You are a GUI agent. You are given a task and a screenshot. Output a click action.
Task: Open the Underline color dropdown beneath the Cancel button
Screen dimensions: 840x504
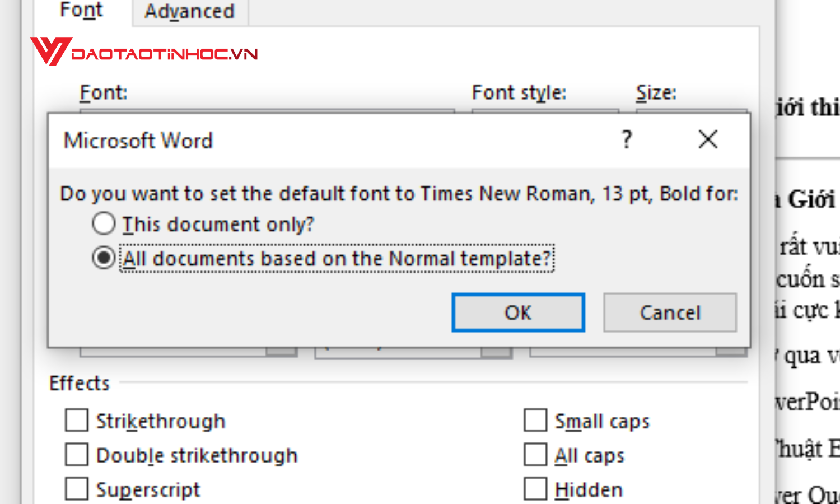pos(731,352)
